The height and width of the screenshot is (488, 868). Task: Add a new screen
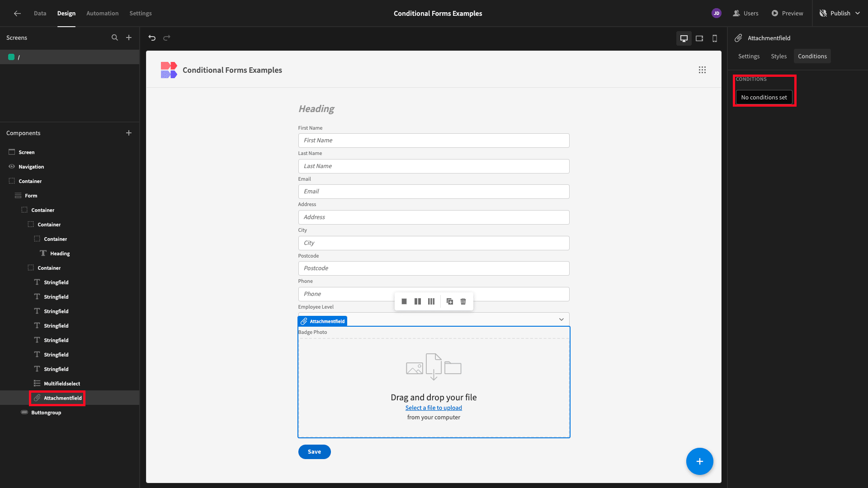click(x=129, y=38)
